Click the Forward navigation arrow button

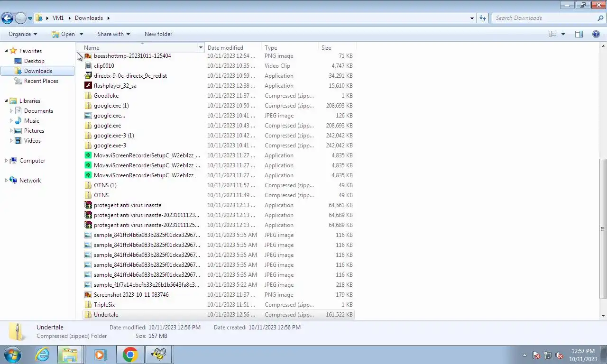point(20,18)
